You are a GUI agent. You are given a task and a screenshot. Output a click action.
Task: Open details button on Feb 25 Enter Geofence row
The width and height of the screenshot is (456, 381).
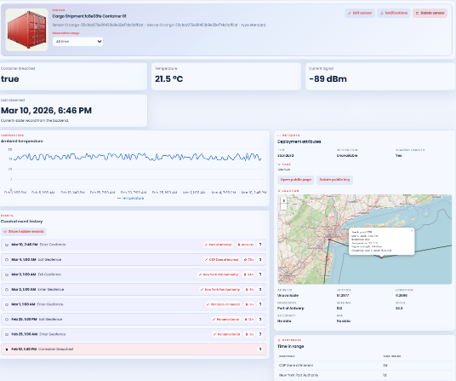[260, 334]
